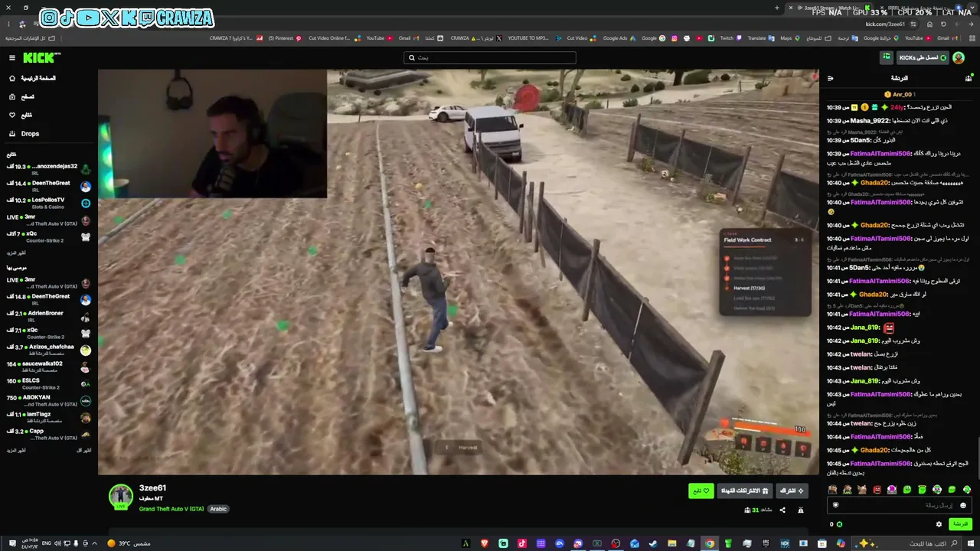Image resolution: width=980 pixels, height=551 pixels.
Task: Open the Grand Theft Auto V category link
Action: click(171, 509)
